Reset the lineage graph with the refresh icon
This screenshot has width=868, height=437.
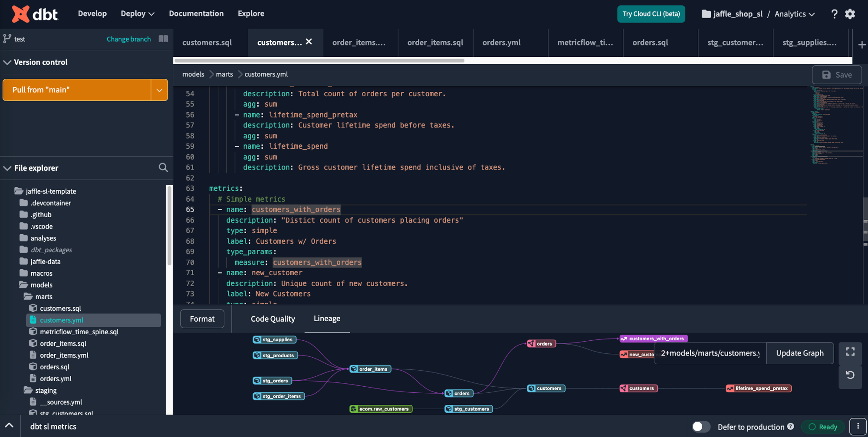[x=850, y=375]
